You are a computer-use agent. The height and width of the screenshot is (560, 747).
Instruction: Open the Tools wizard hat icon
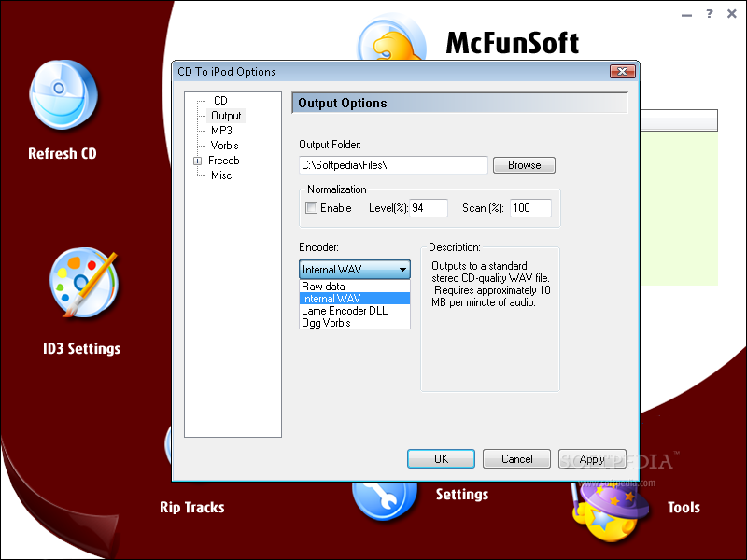coord(610,511)
